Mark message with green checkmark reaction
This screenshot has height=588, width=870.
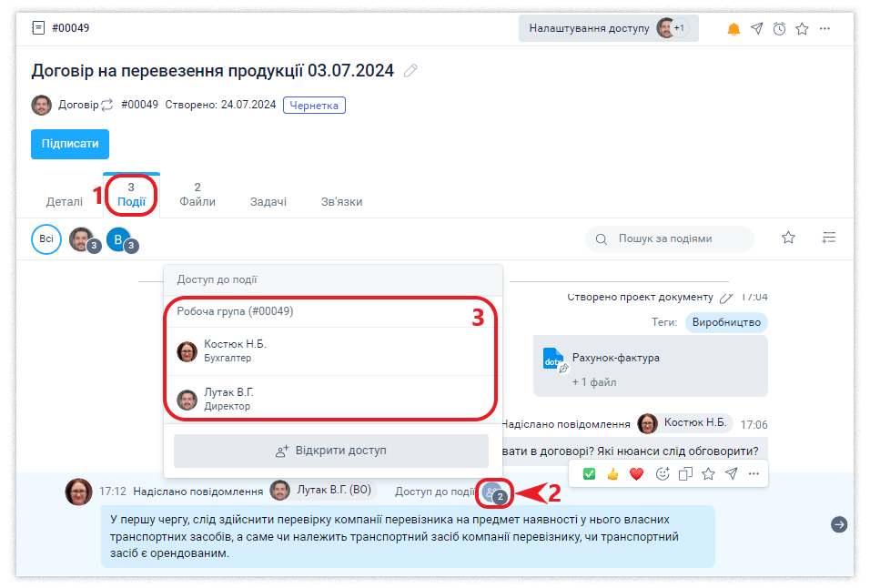(589, 473)
